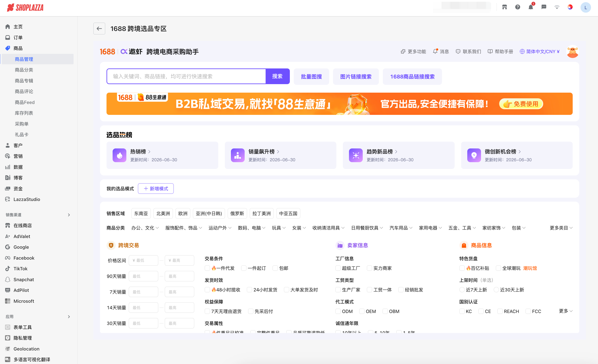Open the help question mark icon
This screenshot has height=364, width=598.
click(x=517, y=7)
